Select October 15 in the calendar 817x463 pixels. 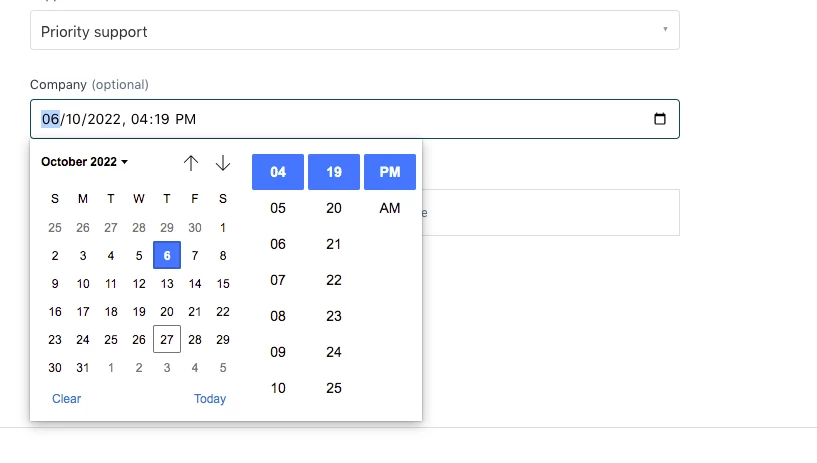coord(223,283)
